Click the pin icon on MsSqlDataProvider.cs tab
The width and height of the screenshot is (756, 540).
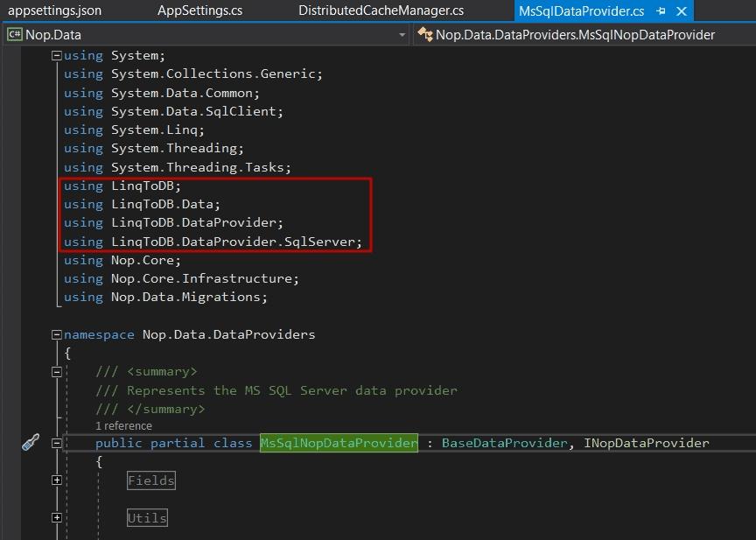(x=661, y=11)
